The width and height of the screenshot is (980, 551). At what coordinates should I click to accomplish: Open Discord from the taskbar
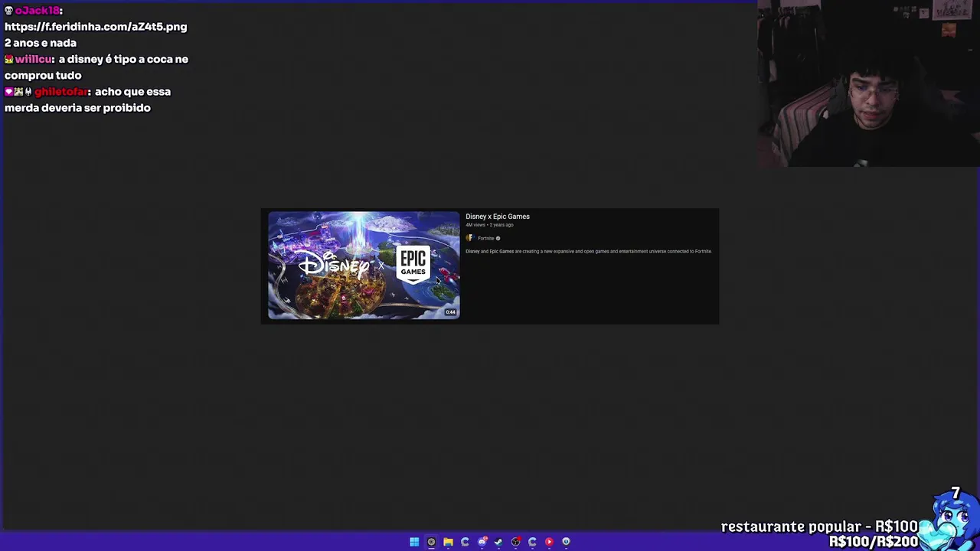(482, 542)
